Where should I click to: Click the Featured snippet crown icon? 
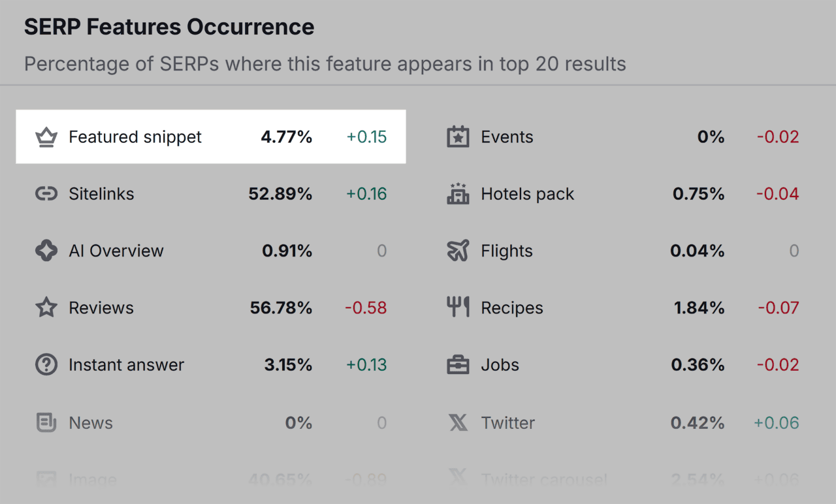[x=46, y=136]
